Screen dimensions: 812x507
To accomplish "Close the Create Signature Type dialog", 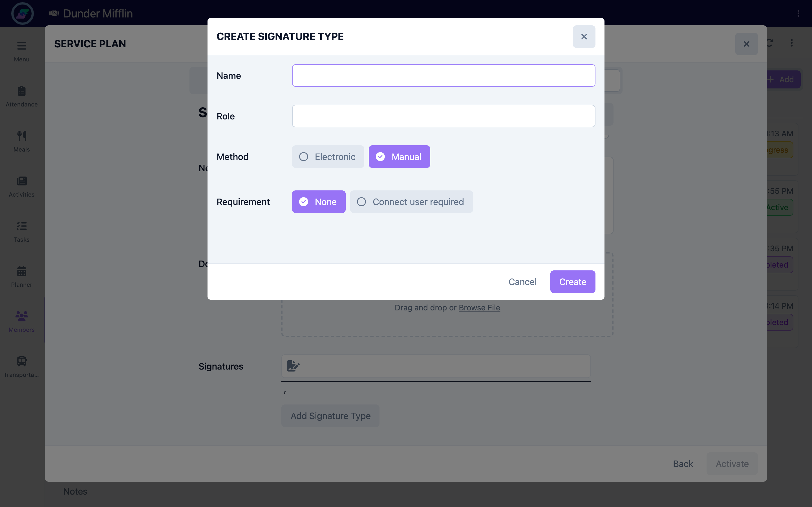I will pos(584,37).
